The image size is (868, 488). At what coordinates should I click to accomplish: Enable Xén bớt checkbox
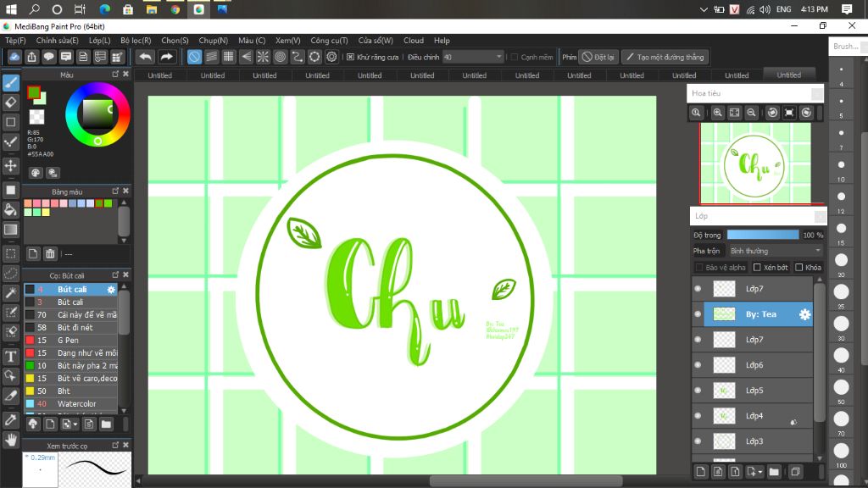click(757, 267)
